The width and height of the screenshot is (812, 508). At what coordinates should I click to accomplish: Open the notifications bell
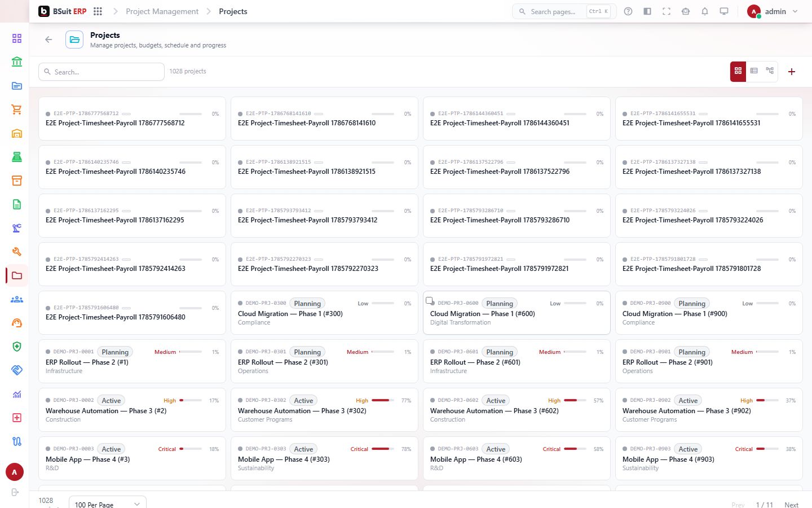(705, 11)
